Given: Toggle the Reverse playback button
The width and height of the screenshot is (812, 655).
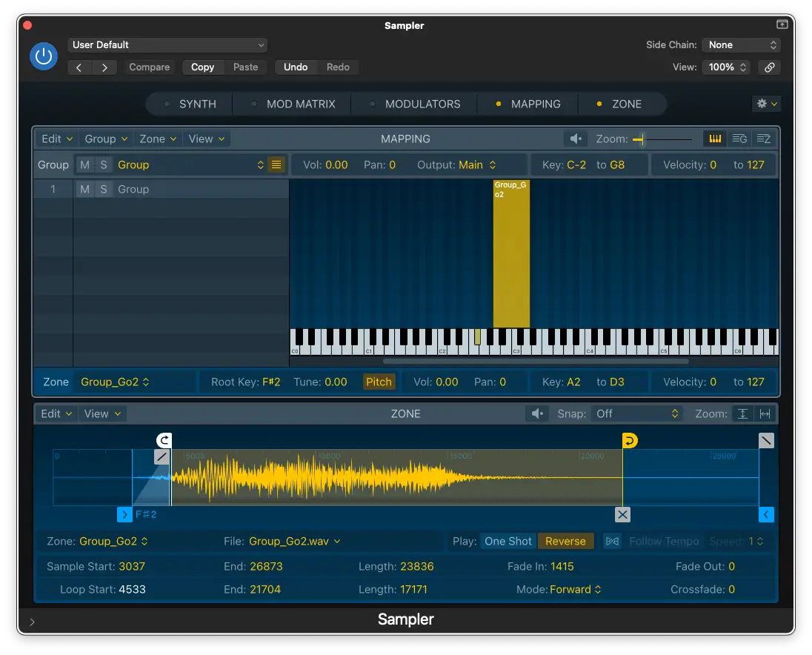Looking at the screenshot, I should coord(565,542).
